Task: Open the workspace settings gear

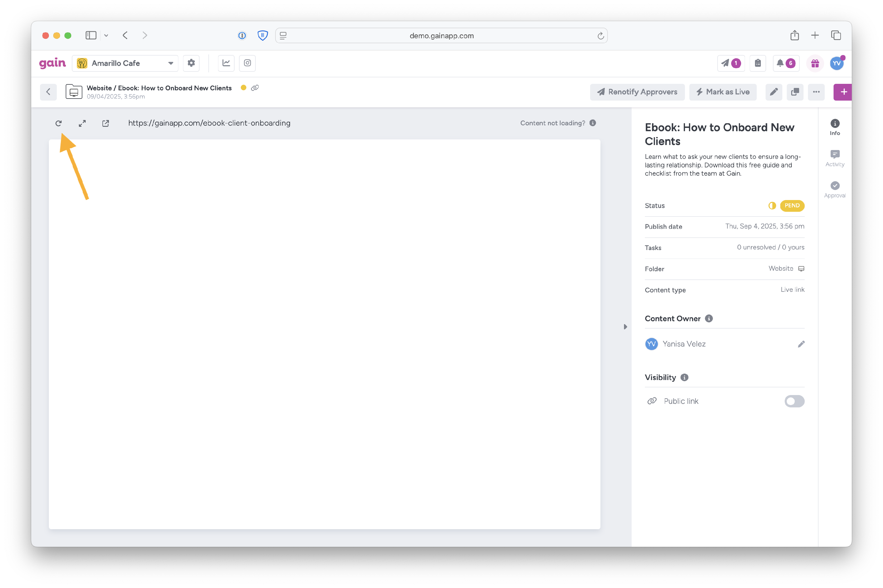Action: [191, 63]
